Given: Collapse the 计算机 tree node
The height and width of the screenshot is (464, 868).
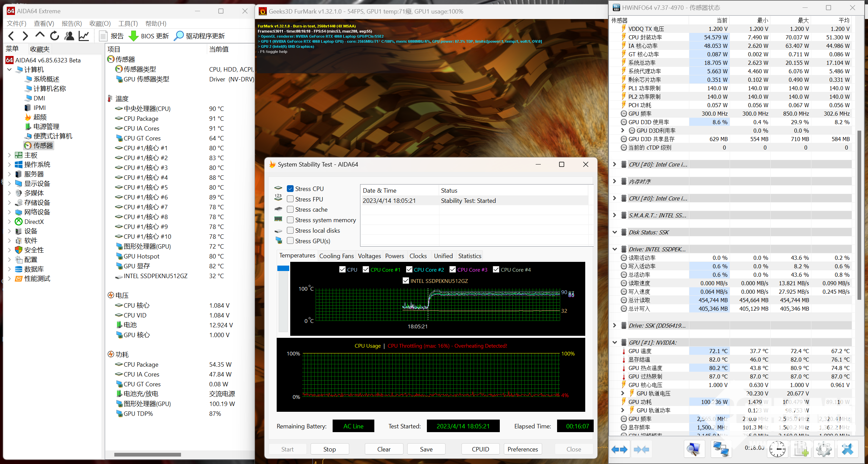Looking at the screenshot, I should click(9, 70).
